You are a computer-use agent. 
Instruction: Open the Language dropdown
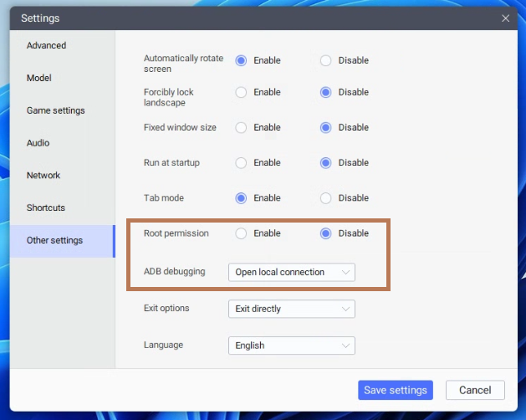tap(291, 346)
